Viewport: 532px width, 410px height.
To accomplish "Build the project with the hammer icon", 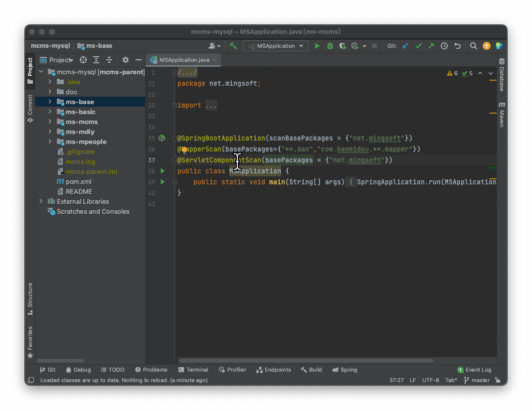I will pos(233,46).
